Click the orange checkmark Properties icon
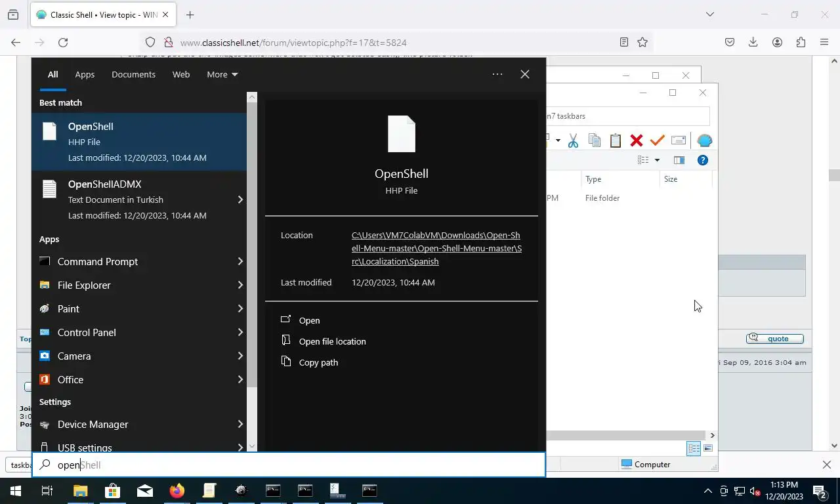This screenshot has height=504, width=840. 657,140
